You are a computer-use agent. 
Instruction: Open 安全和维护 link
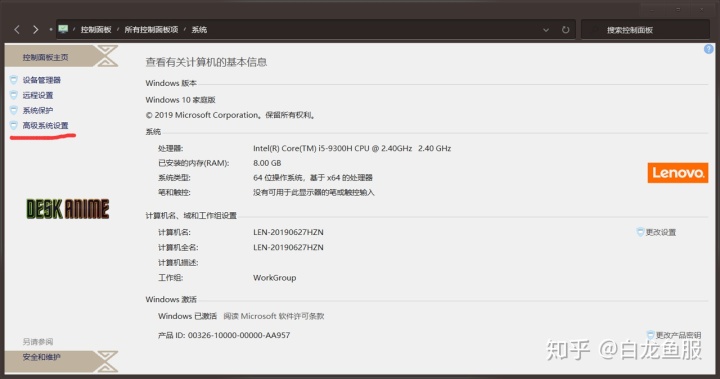click(42, 357)
